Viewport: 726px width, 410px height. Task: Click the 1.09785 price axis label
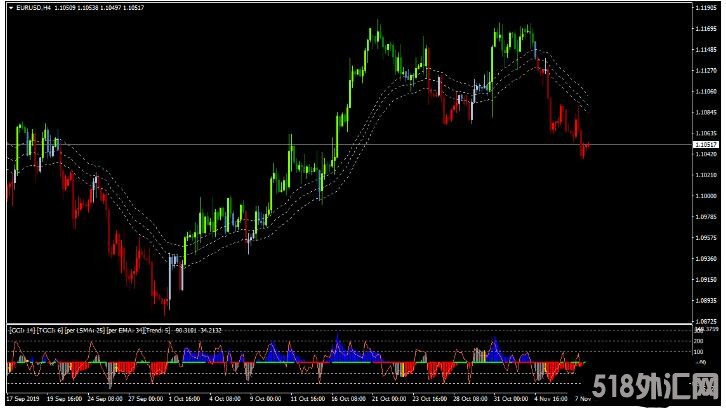706,217
